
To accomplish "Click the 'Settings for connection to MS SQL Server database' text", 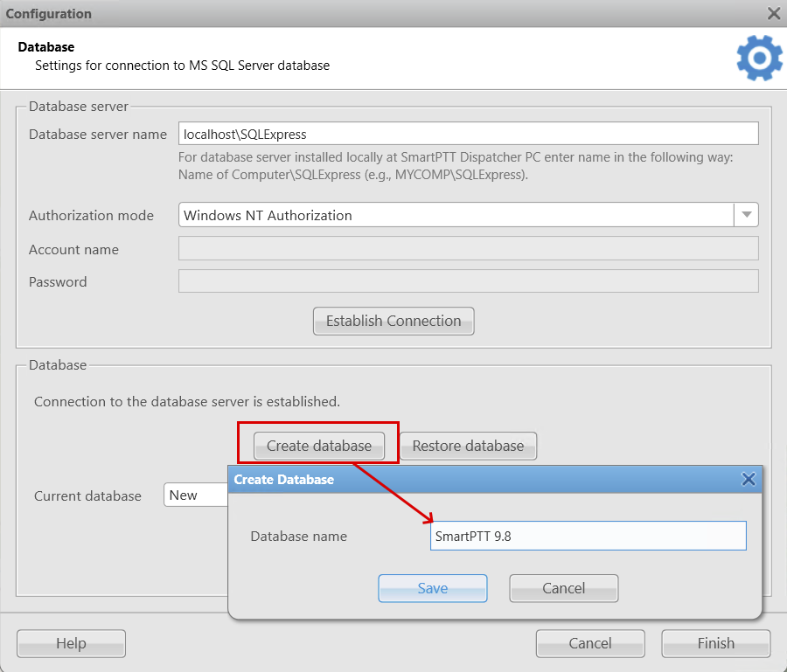I will pos(182,66).
